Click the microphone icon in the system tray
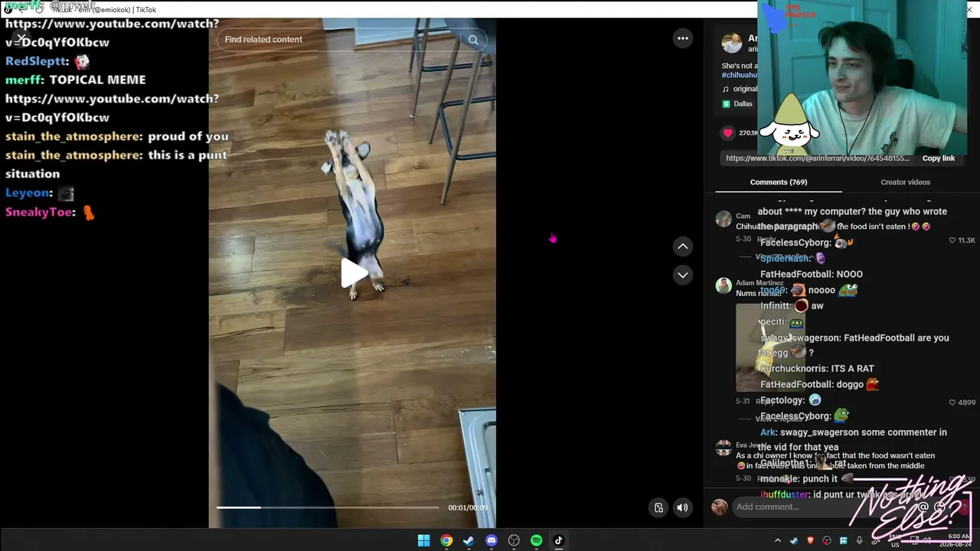This screenshot has height=551, width=980. coord(859,540)
